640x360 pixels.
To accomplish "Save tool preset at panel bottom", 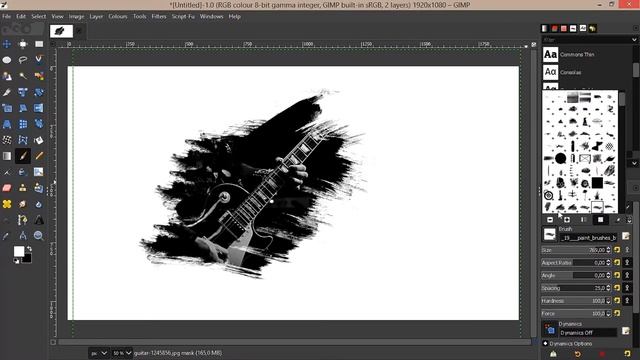I will [x=553, y=354].
